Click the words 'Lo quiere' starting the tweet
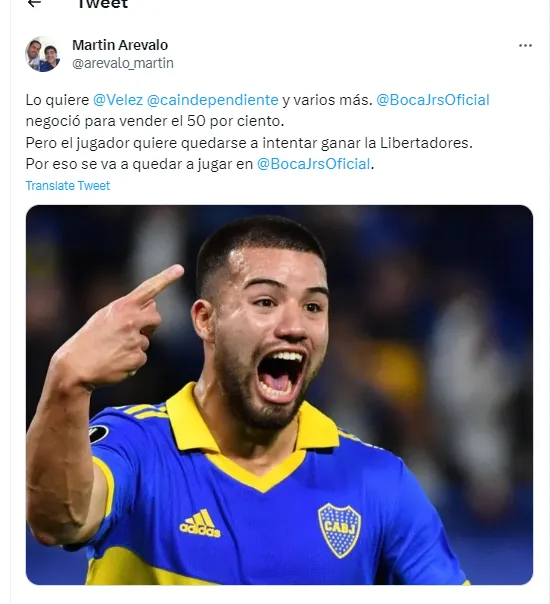This screenshot has width=550, height=604. point(57,100)
